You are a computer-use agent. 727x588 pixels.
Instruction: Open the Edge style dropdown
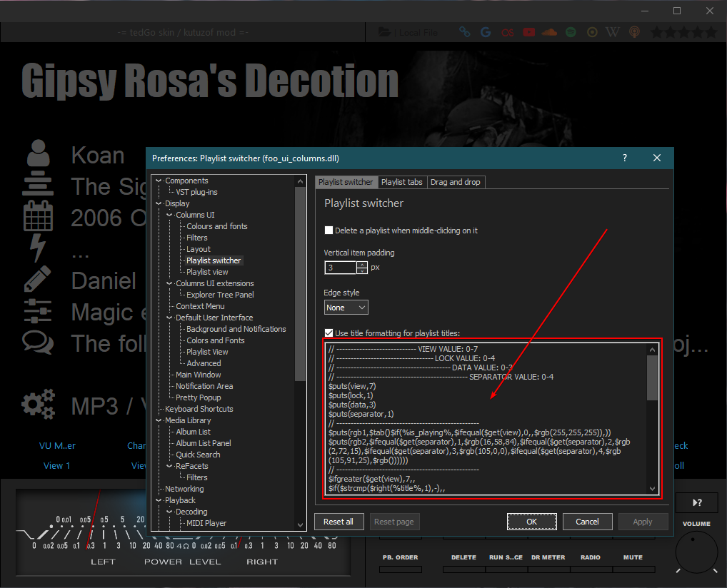click(x=346, y=308)
